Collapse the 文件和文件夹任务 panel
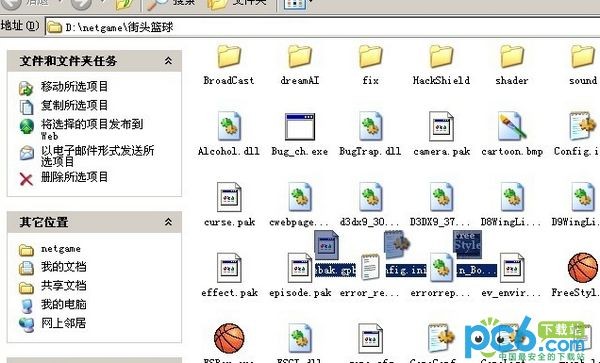The image size is (600, 363). (168, 61)
